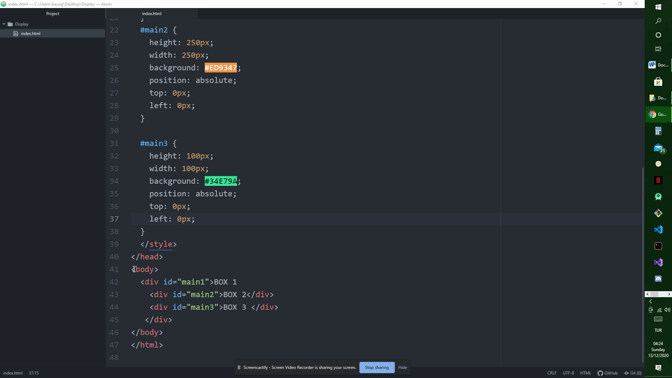Switch to Chrome in the taskbar
Viewport: 672px width, 378px height.
pos(658,114)
